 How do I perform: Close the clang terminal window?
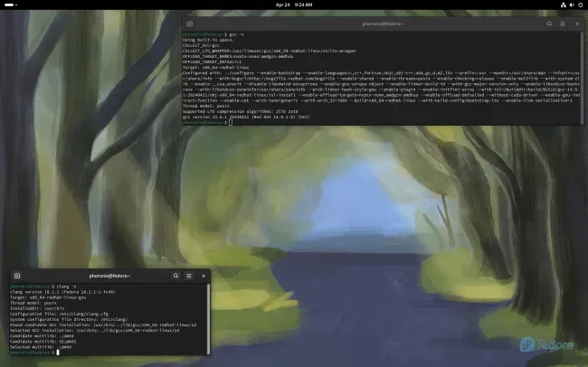204,276
